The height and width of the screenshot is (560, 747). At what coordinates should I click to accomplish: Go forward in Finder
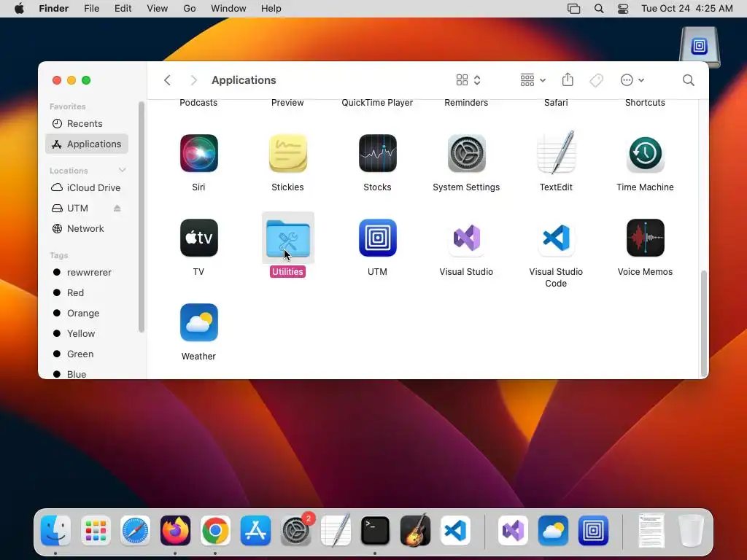click(x=193, y=80)
